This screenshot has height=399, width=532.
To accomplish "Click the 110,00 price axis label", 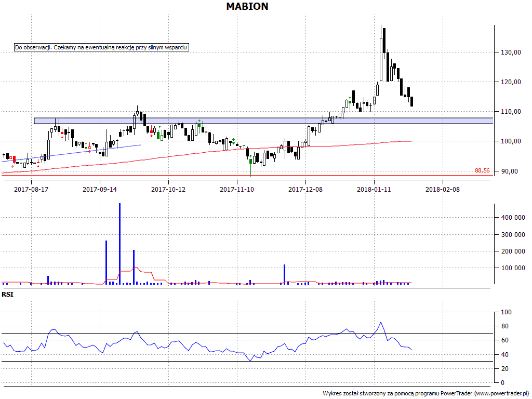I will 511,111.
